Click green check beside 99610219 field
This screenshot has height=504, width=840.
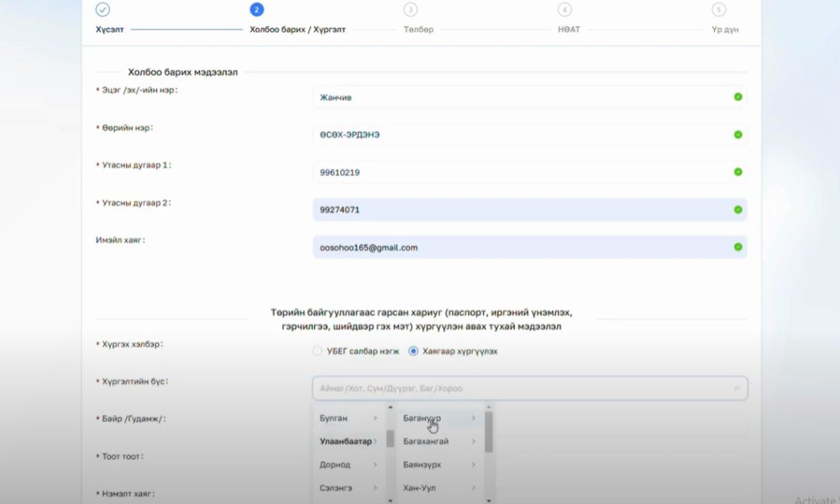point(738,172)
